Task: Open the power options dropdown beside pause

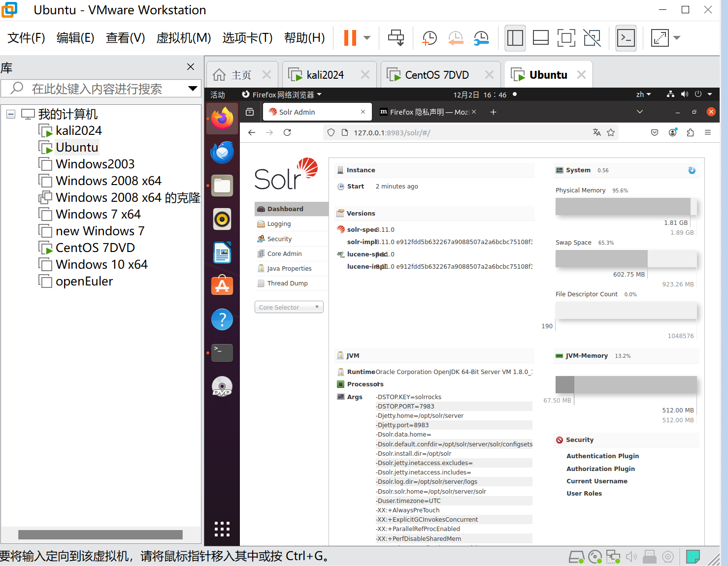Action: [x=367, y=38]
